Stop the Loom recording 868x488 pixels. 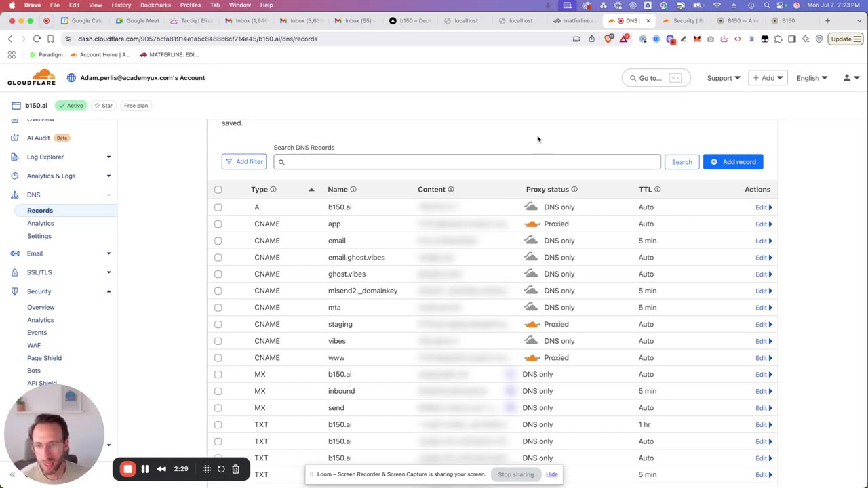click(127, 469)
